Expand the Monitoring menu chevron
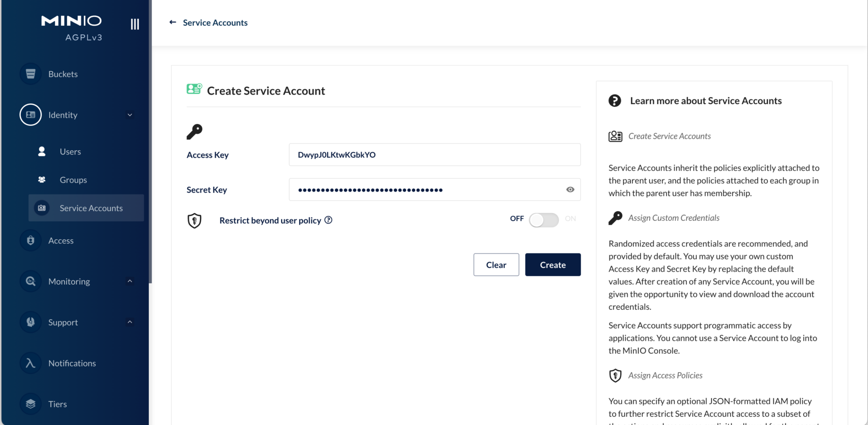 click(x=130, y=281)
